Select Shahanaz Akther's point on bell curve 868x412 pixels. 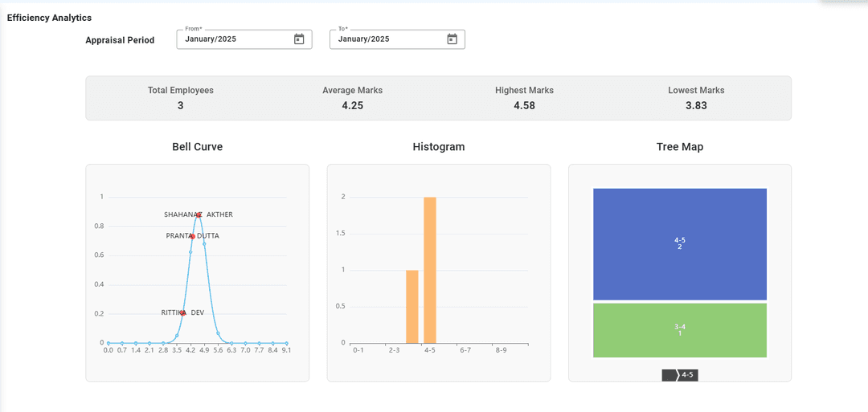pyautogui.click(x=199, y=215)
